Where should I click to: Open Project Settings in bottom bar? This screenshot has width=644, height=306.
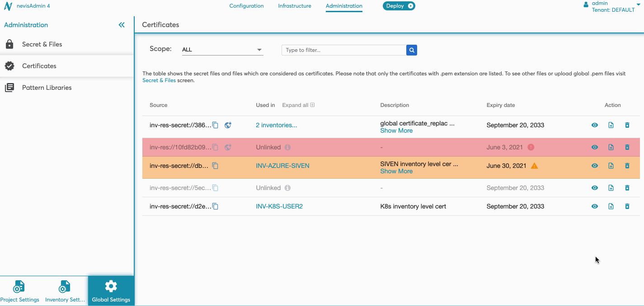19,291
